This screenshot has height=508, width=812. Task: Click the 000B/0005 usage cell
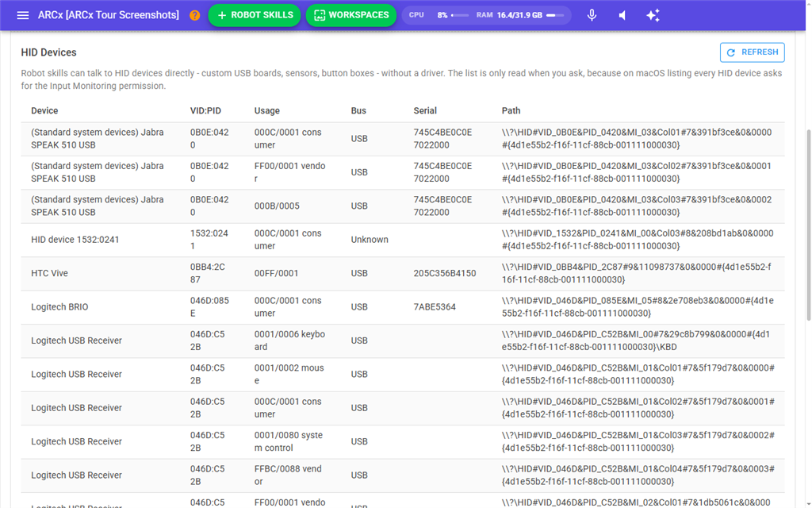(277, 206)
